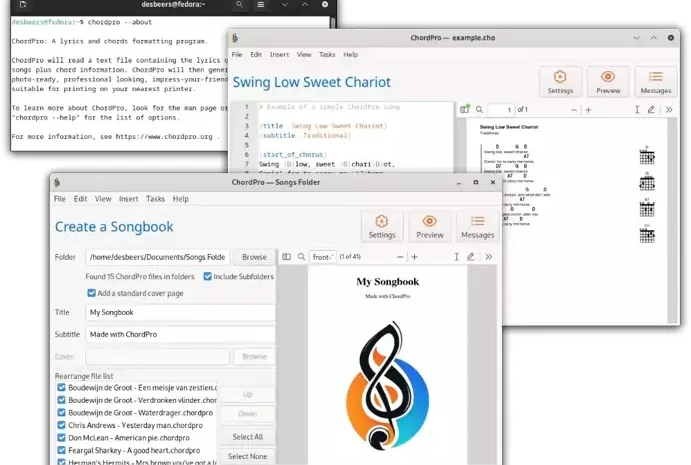Click ChordPro app icon in example.cho title bar
The image size is (691, 465).
point(235,38)
